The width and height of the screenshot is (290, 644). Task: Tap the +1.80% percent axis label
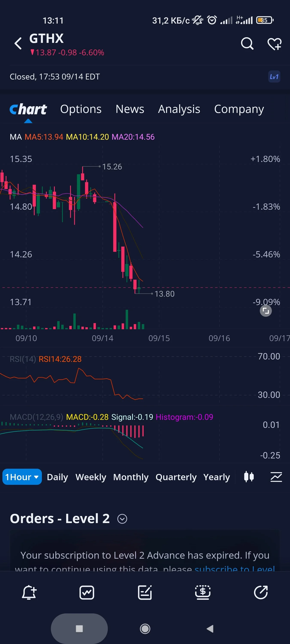tap(265, 159)
